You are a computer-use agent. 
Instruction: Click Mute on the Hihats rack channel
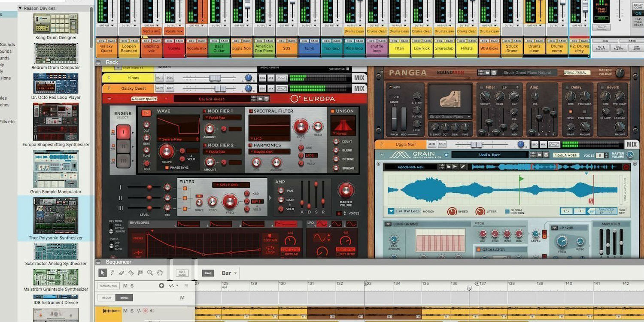tap(160, 78)
